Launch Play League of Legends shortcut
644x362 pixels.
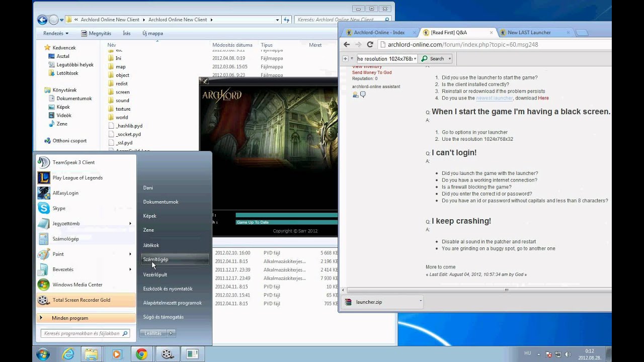(x=77, y=177)
